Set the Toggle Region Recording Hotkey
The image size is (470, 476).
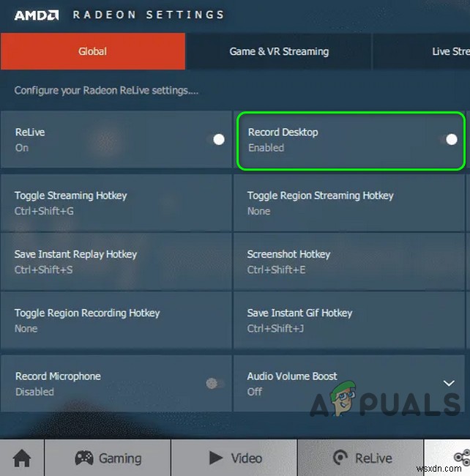tap(116, 320)
